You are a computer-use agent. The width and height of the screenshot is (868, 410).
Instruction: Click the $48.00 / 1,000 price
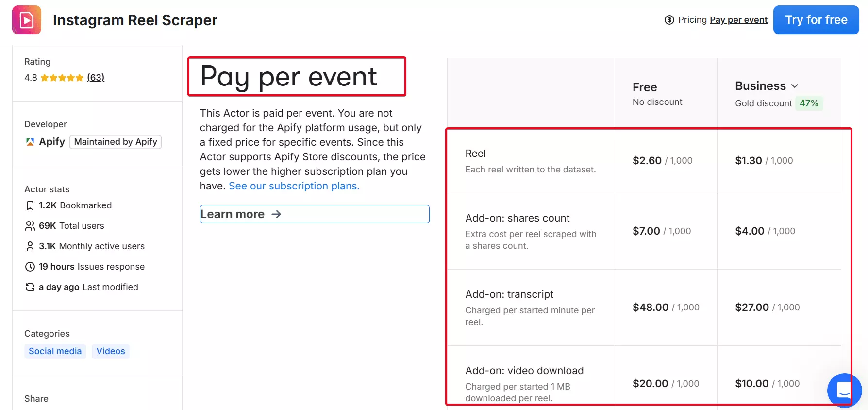[x=666, y=307]
